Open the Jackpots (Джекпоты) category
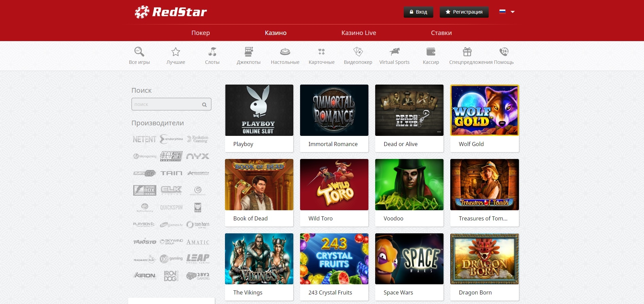 click(249, 55)
